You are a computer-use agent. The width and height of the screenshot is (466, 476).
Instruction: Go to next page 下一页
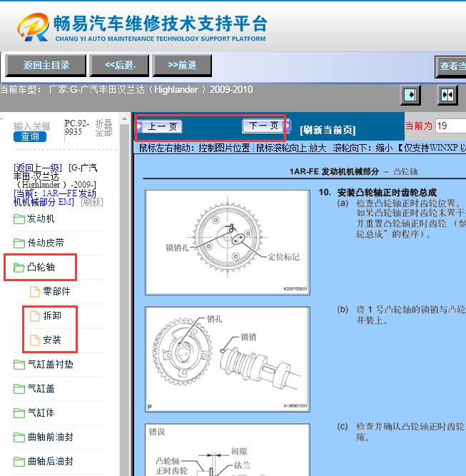coord(266,126)
